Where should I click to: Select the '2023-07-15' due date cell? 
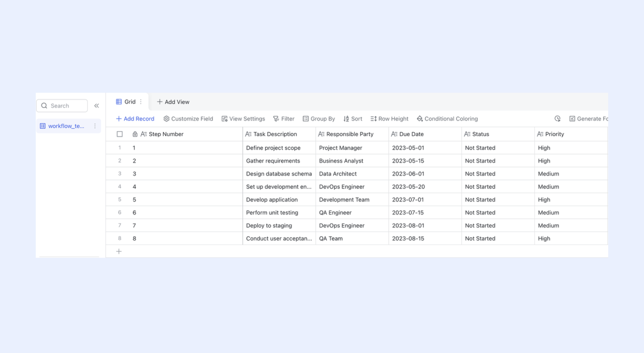click(x=425, y=213)
